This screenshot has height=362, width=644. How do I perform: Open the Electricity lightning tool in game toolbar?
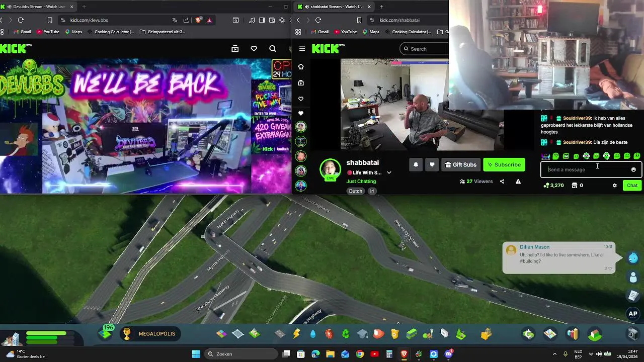click(296, 334)
